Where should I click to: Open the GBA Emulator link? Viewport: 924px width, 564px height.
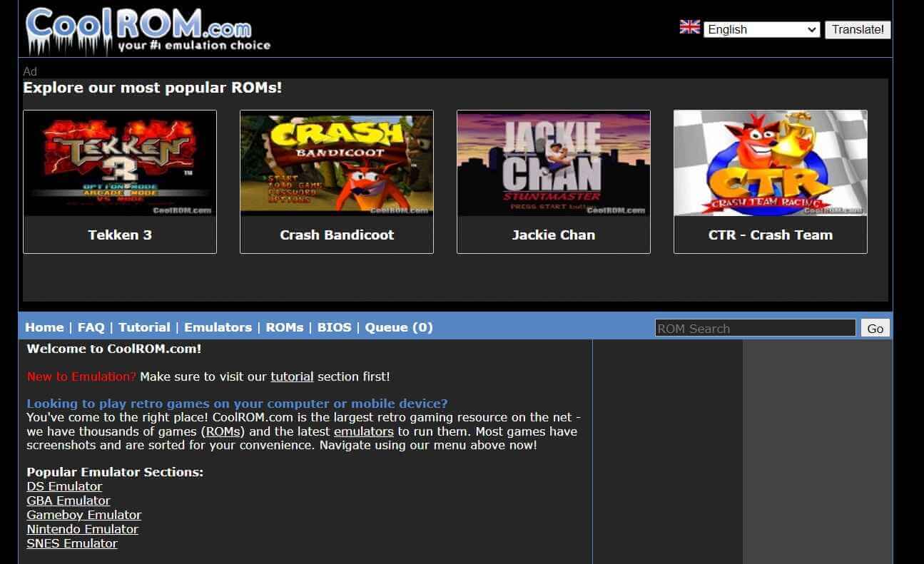68,501
